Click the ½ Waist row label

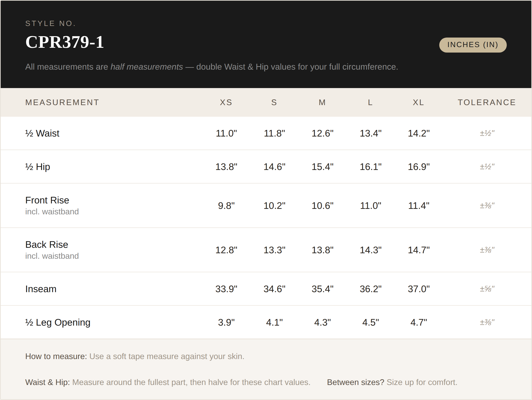[x=42, y=133]
